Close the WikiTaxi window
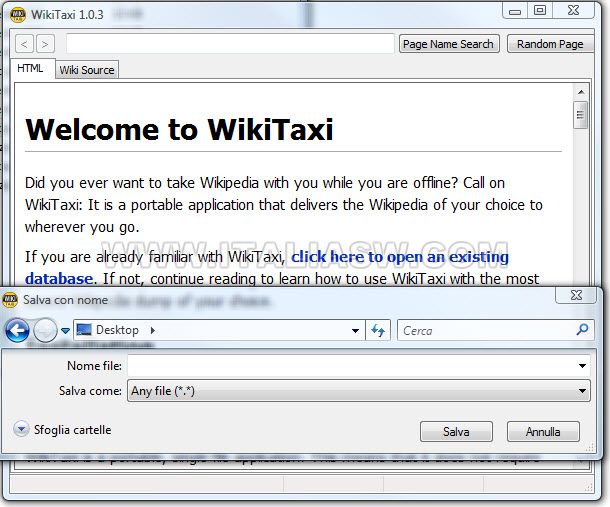The height and width of the screenshot is (507, 610). click(x=573, y=11)
